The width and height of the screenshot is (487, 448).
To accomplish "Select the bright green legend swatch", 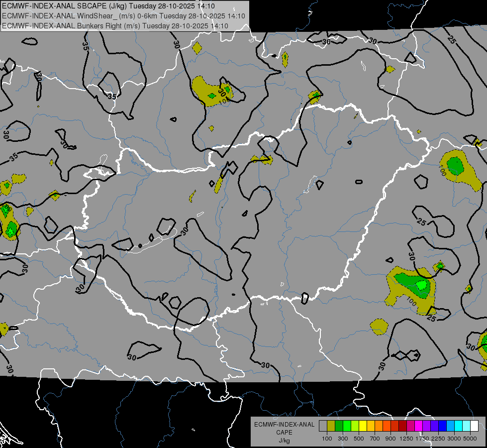I will coord(347,426).
